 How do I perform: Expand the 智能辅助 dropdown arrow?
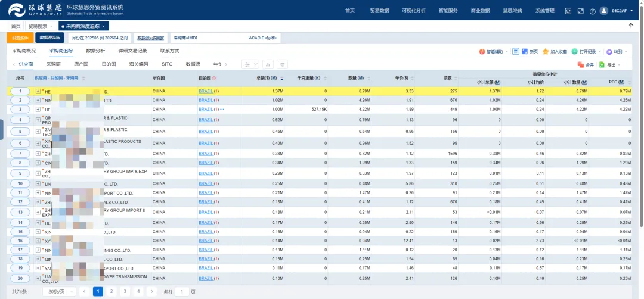pyautogui.click(x=506, y=52)
